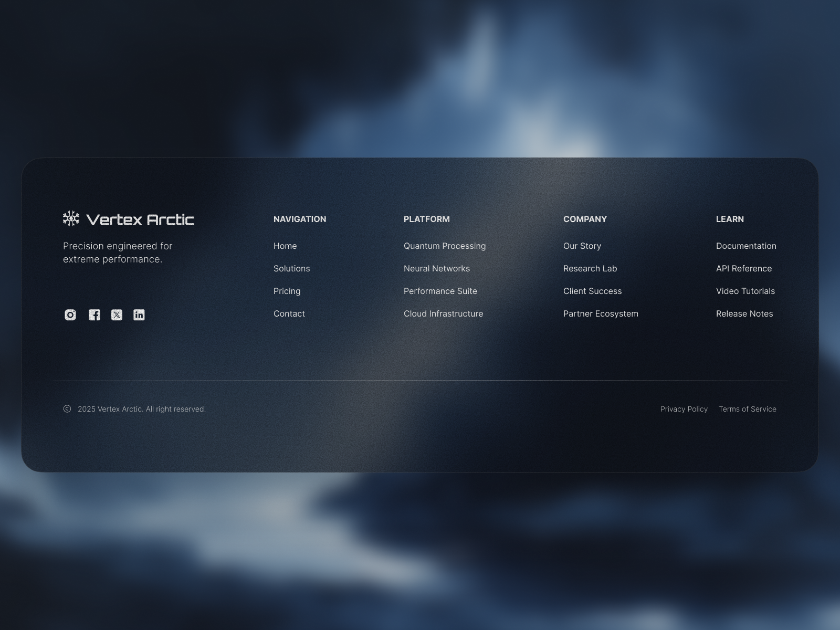Open the Partner Ecosystem page
840x630 pixels.
click(600, 313)
